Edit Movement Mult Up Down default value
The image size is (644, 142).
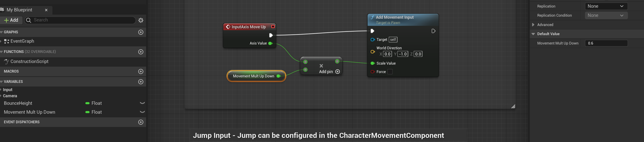pos(606,43)
